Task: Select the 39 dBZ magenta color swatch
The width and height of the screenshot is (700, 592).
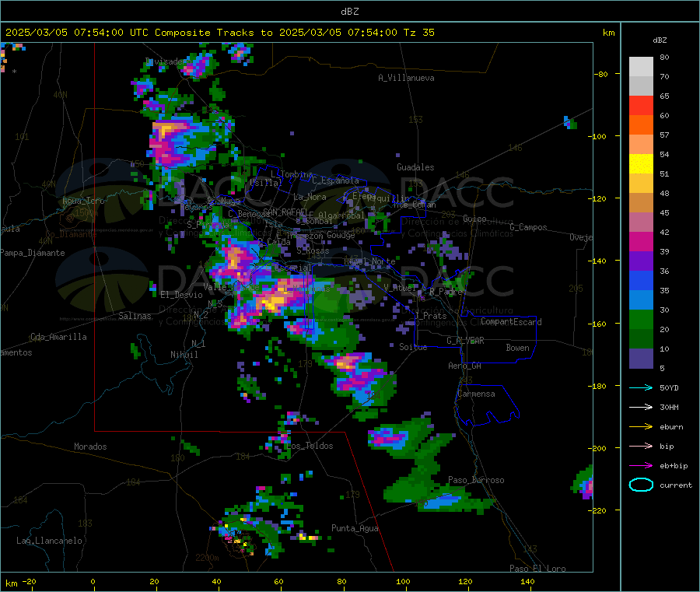Action: 641,241
